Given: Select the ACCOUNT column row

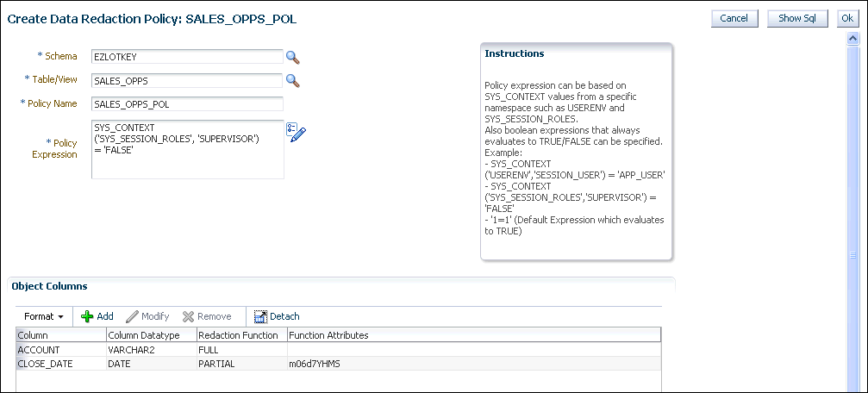Looking at the screenshot, I should (60, 350).
